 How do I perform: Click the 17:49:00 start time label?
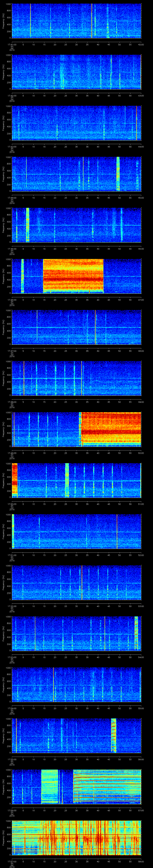click(12, 453)
